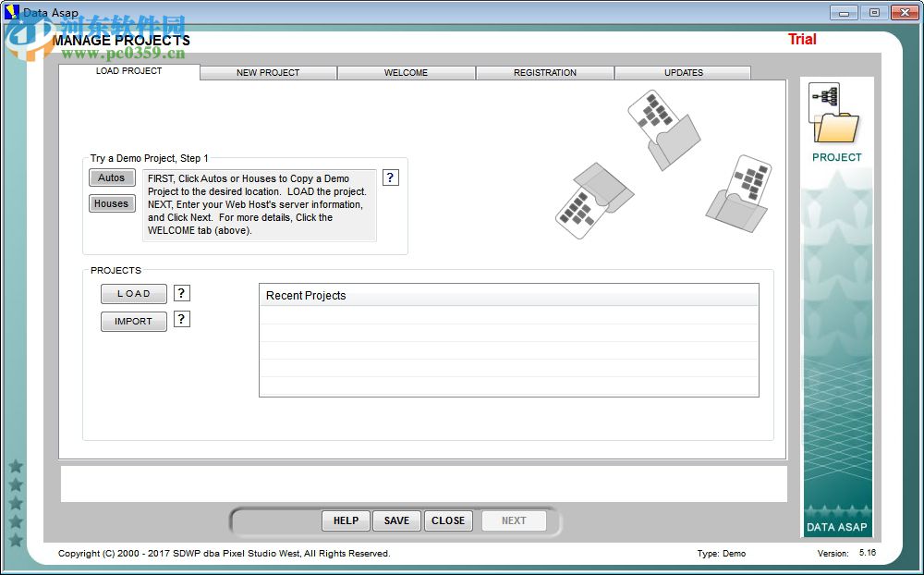Open the WELCOME tab
The image size is (924, 575).
point(407,72)
